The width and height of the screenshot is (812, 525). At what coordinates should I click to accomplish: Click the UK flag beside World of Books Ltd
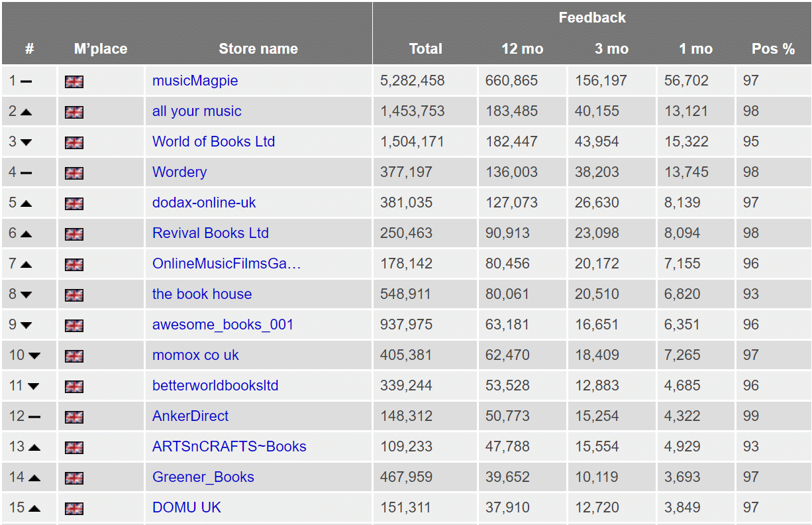[x=74, y=143]
